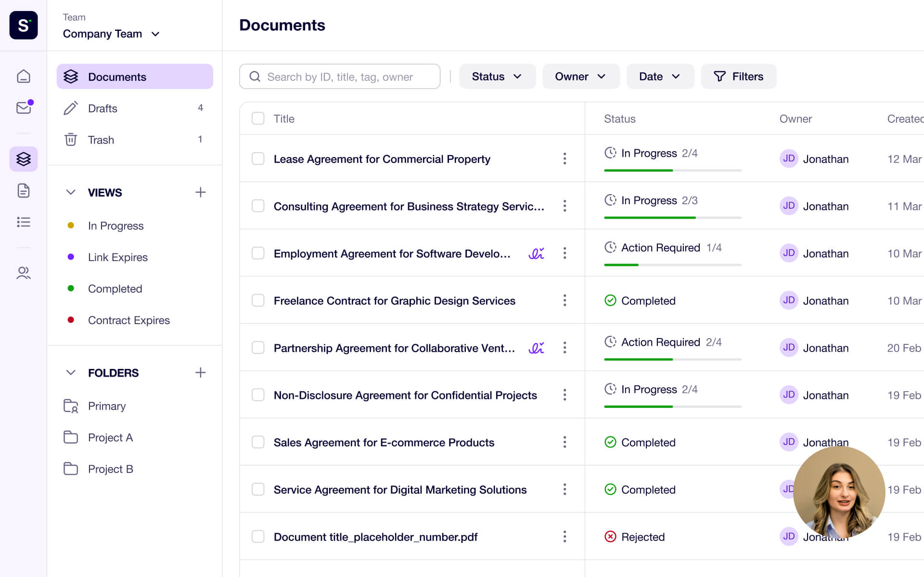Open more options for Lease Agreement row
Image resolution: width=924 pixels, height=577 pixels.
[x=565, y=158]
